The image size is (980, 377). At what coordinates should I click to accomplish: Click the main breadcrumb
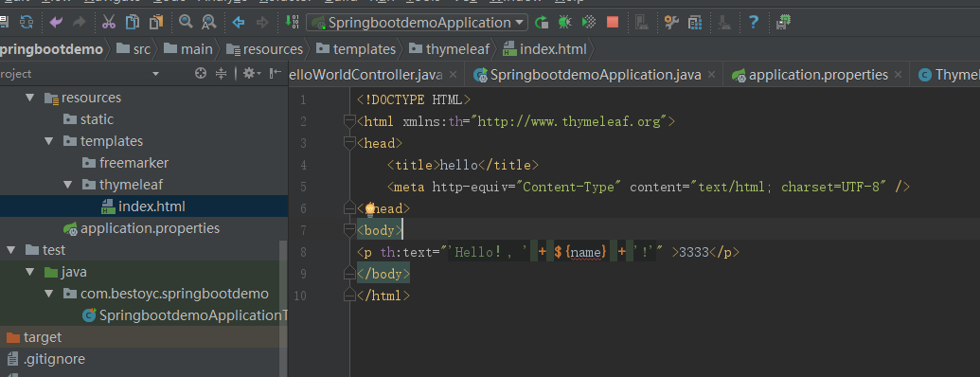[188, 49]
